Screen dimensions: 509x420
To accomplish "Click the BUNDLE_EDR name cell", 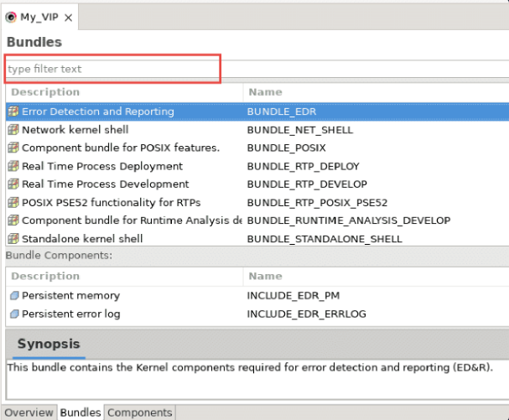I will coord(282,111).
